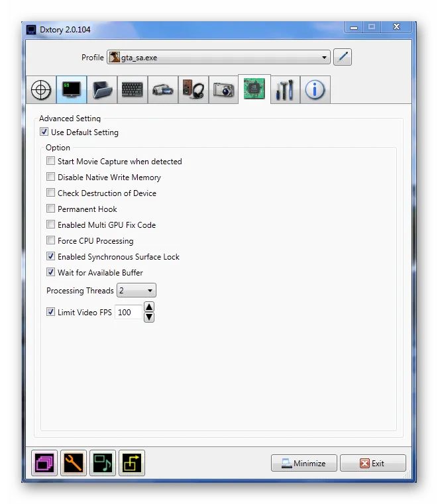
Task: Open the screenshot camera tab
Action: (224, 90)
